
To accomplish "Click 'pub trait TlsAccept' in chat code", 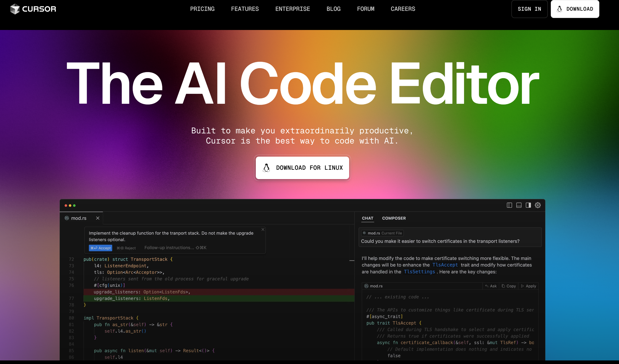I will 394,323.
